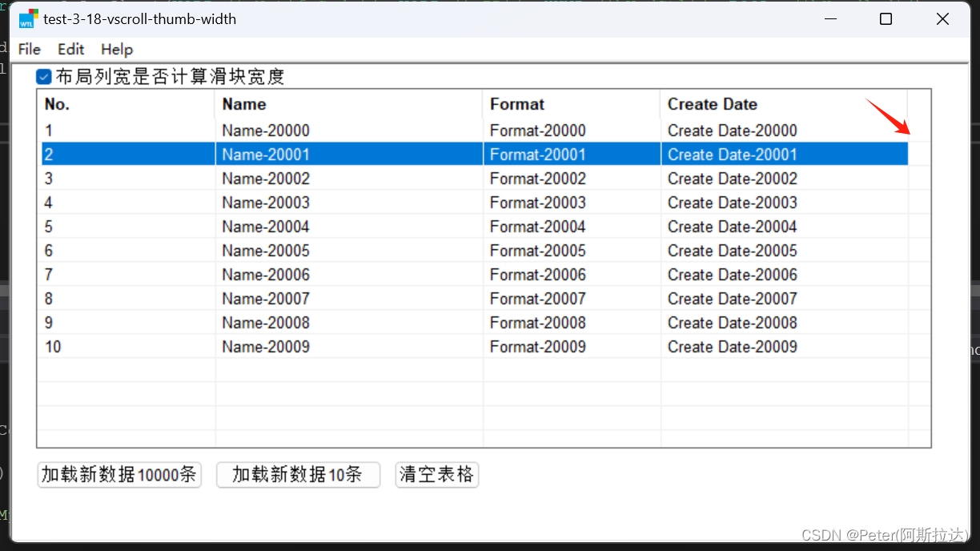980x551 pixels.
Task: Click cell Create Date-20006
Action: point(785,275)
